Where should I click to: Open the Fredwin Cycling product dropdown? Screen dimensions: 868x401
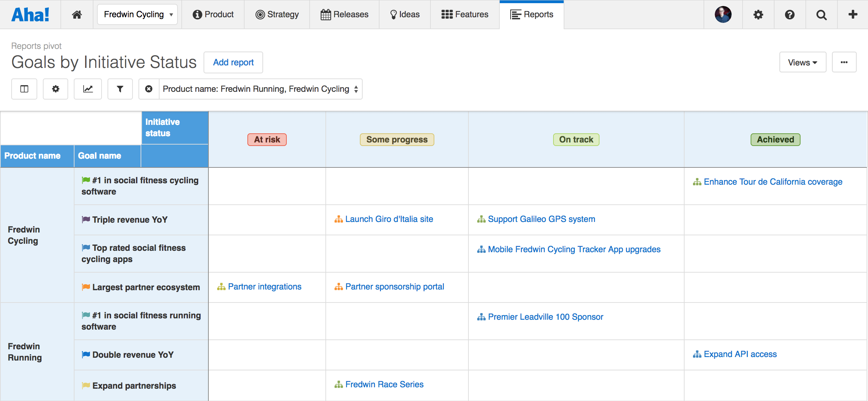[x=137, y=14]
